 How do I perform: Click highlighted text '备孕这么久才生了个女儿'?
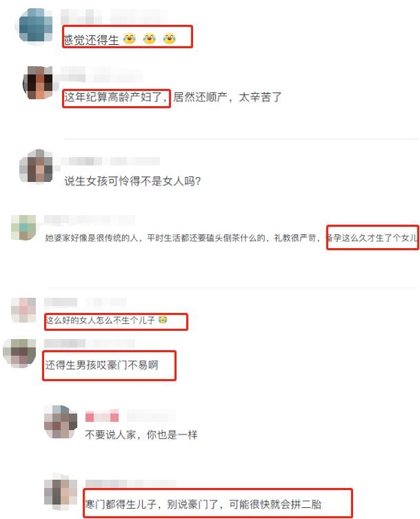click(x=372, y=237)
